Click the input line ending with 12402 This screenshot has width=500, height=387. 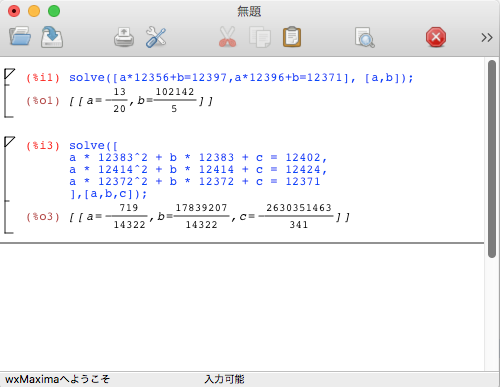click(x=198, y=157)
